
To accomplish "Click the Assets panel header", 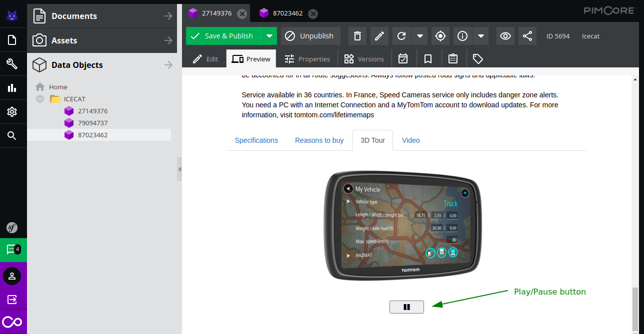I will (x=102, y=40).
